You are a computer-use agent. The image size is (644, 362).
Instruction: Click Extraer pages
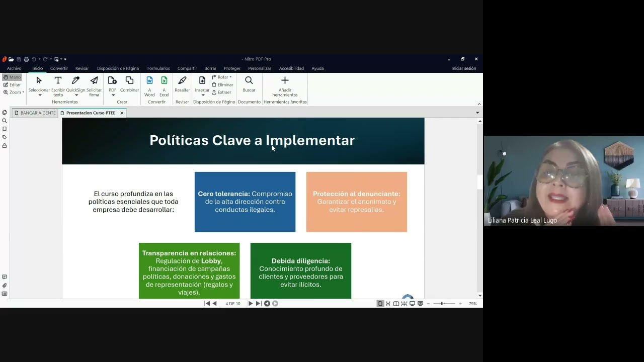pos(221,93)
